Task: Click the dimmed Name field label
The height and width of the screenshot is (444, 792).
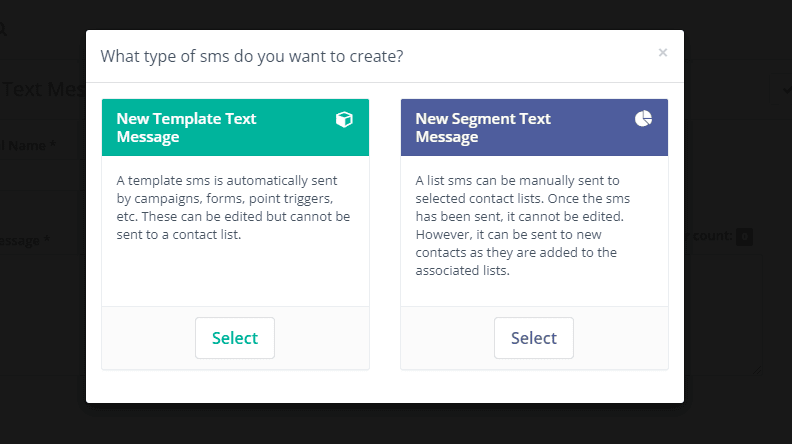Action: click(28, 145)
